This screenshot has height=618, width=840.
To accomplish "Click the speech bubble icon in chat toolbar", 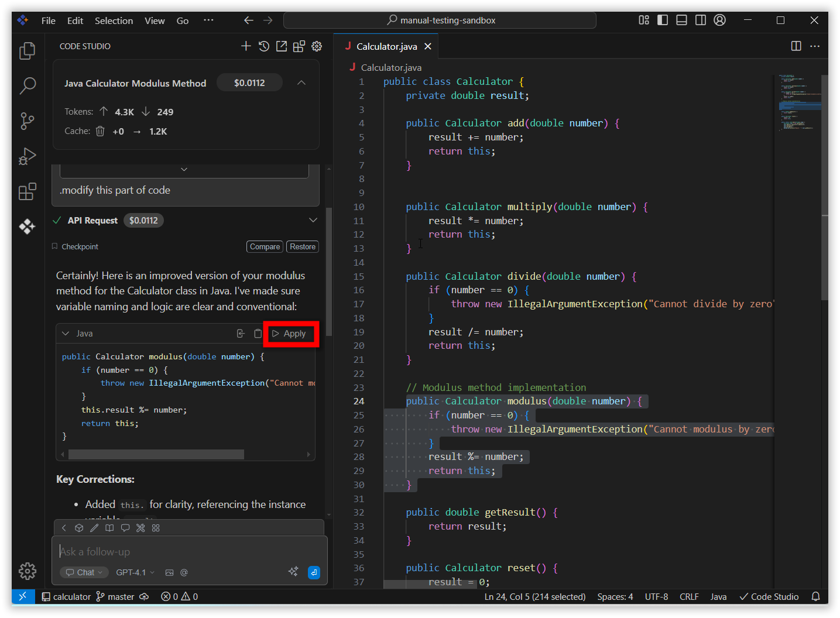I will click(x=125, y=528).
